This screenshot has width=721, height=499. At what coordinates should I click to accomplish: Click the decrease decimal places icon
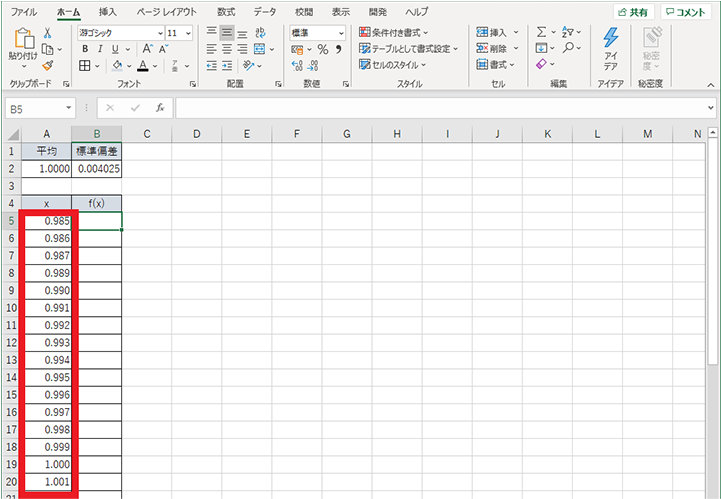[313, 66]
